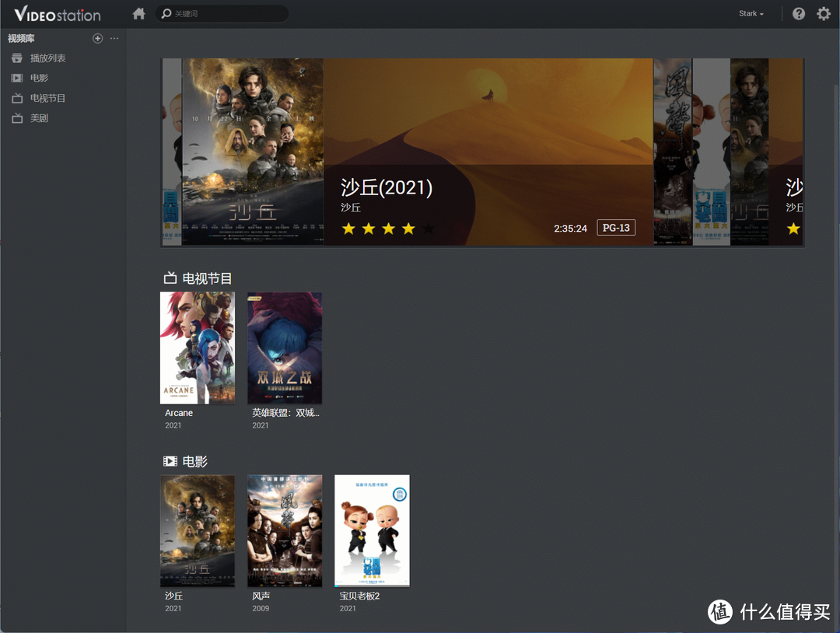Viewport: 840px width, 633px height.
Task: Click the Arcane title text
Action: [179, 413]
